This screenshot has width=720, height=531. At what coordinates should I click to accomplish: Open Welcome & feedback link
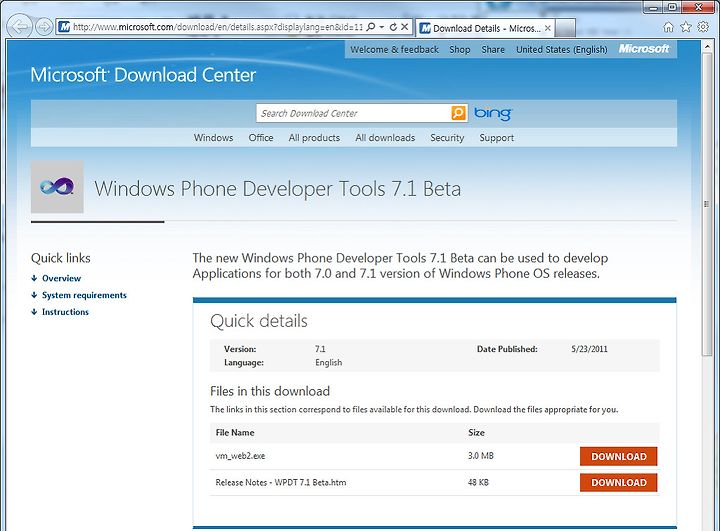click(394, 50)
